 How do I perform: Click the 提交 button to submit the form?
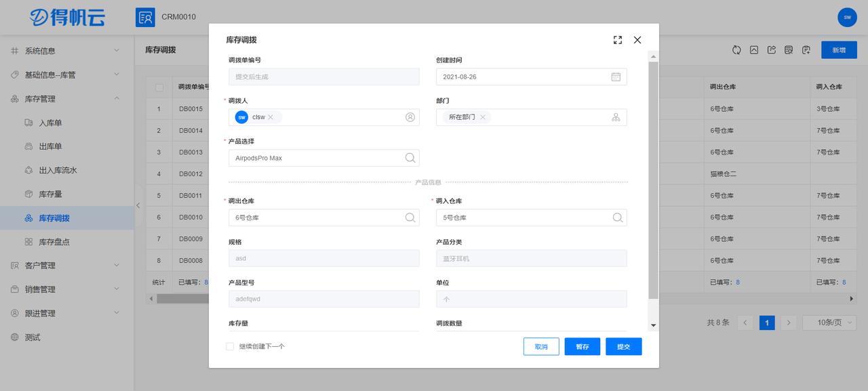click(623, 346)
